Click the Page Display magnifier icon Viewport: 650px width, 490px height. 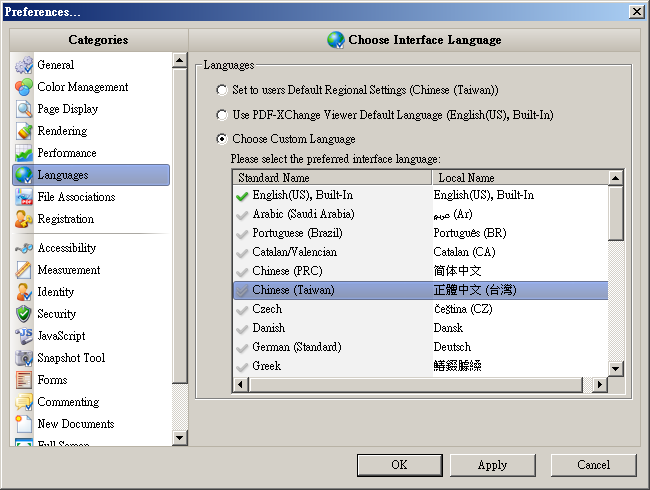click(24, 109)
